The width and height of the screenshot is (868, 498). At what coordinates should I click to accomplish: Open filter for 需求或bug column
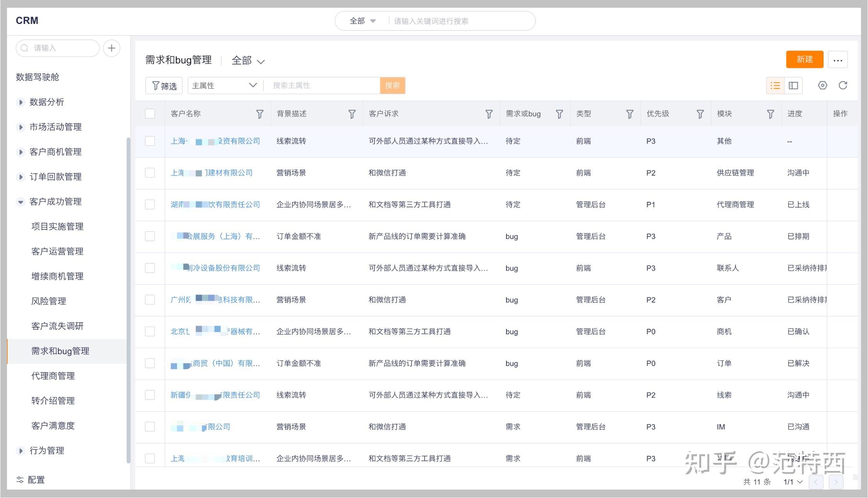click(x=559, y=114)
